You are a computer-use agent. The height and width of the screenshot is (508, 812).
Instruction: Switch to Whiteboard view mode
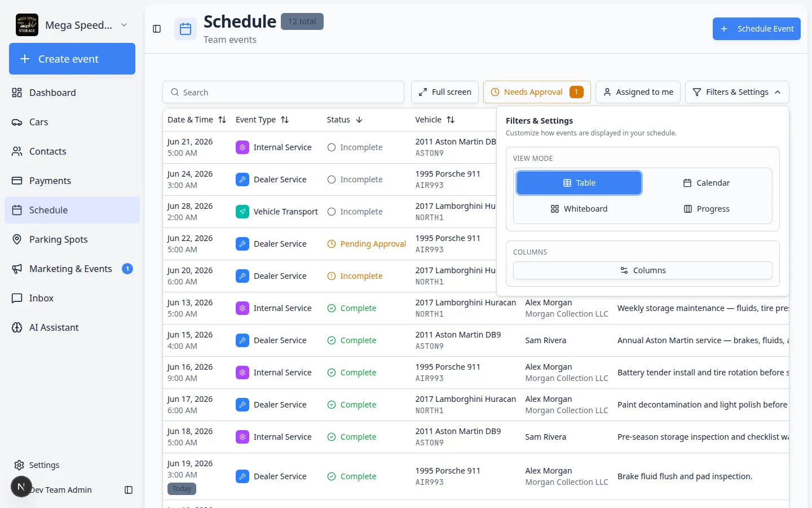(x=579, y=209)
